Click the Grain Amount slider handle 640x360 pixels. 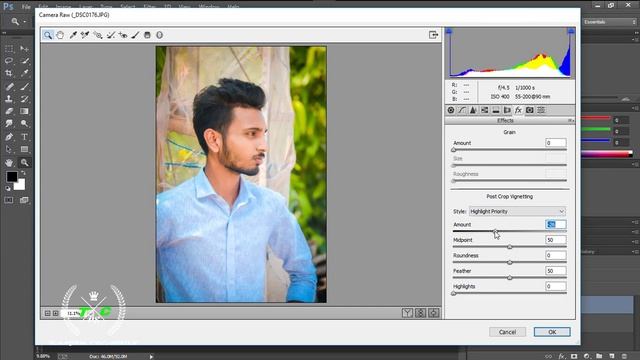[453, 150]
